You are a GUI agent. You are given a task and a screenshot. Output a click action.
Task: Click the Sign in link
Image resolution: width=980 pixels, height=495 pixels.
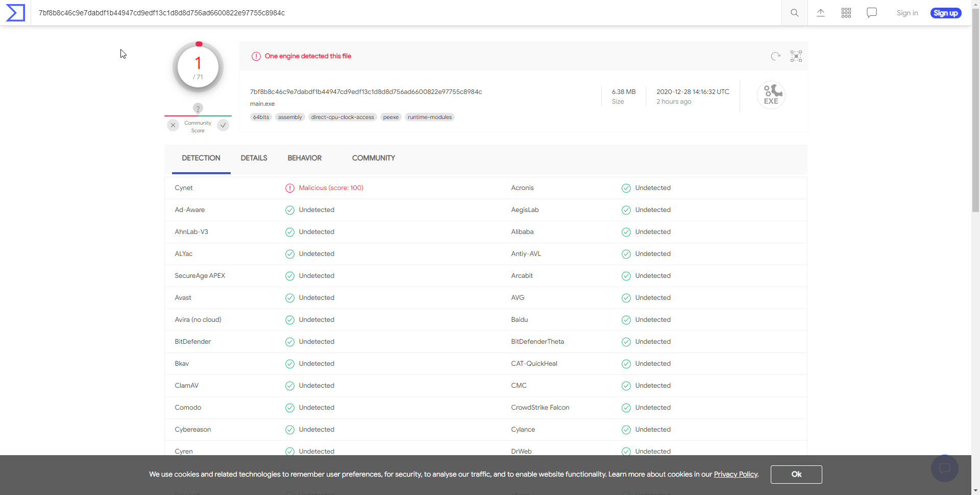point(907,13)
